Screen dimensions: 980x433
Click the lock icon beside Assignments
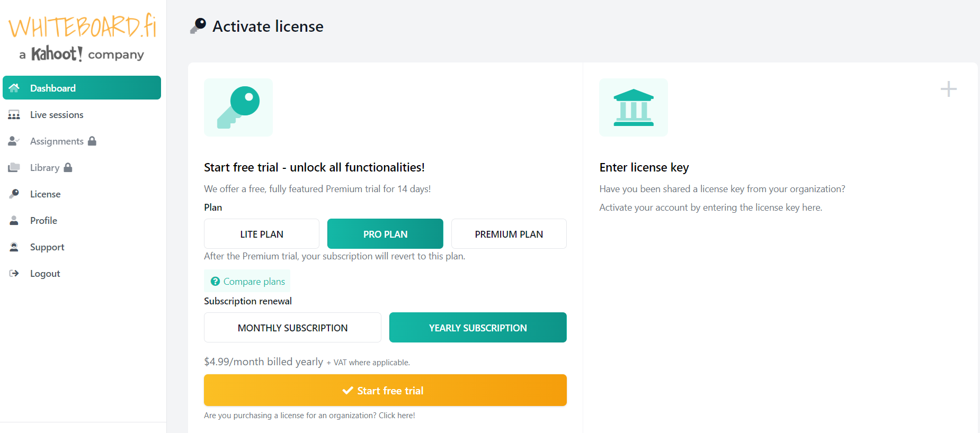point(92,141)
